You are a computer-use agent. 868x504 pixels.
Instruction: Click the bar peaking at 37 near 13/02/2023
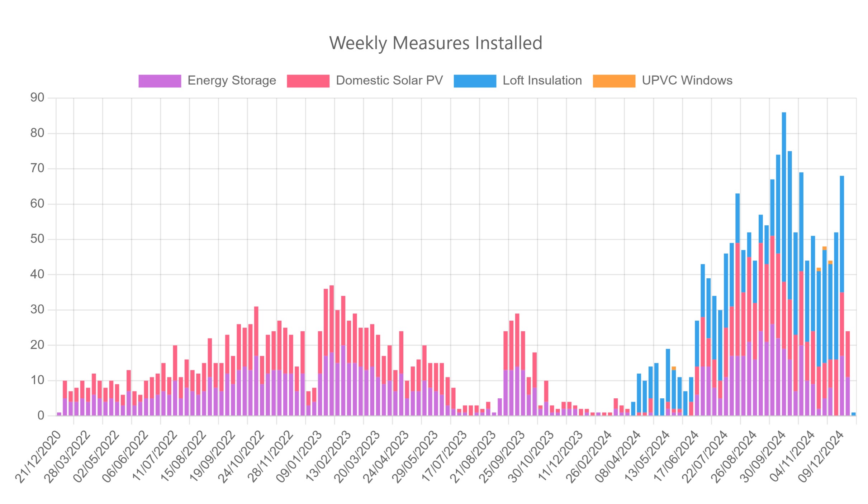[332, 350]
